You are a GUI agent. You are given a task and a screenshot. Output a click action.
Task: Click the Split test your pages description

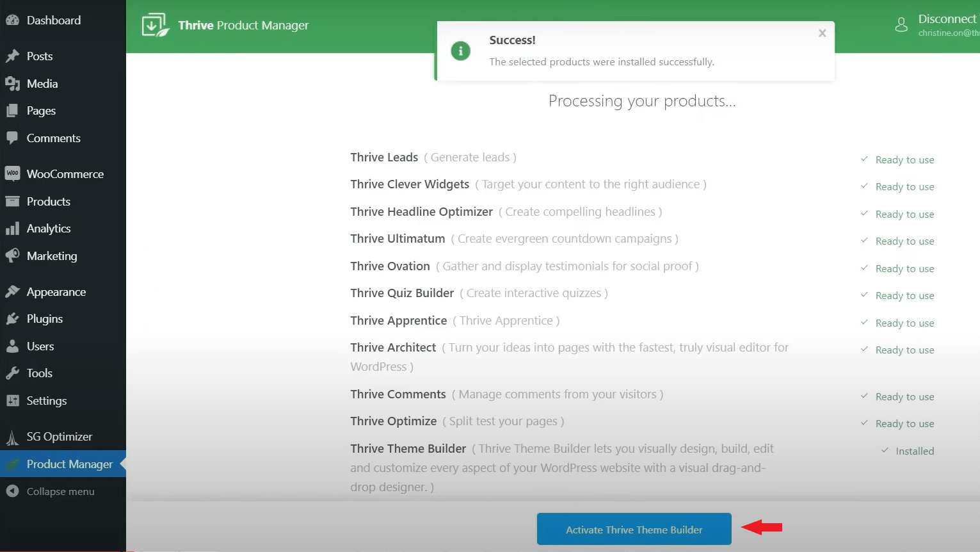coord(503,421)
